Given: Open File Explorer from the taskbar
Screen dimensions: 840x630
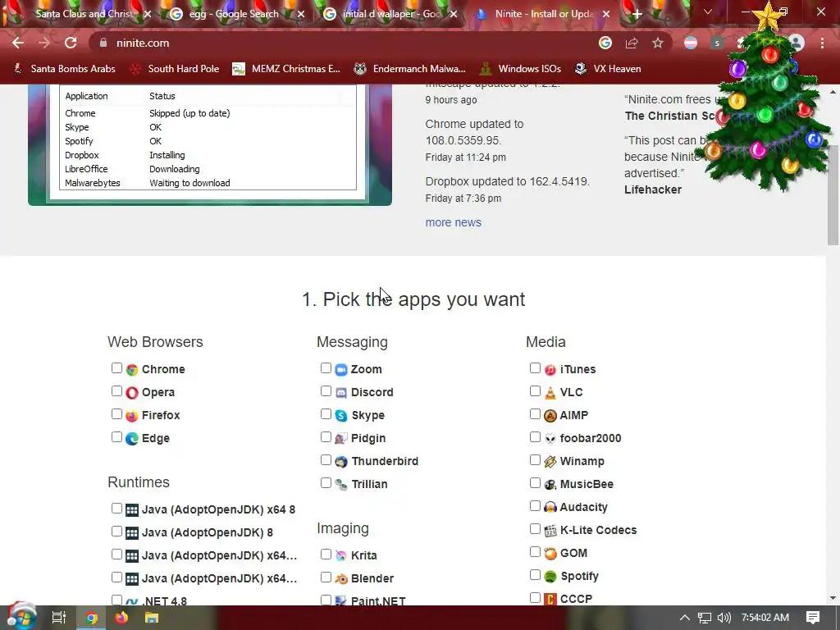Looking at the screenshot, I should tap(152, 618).
